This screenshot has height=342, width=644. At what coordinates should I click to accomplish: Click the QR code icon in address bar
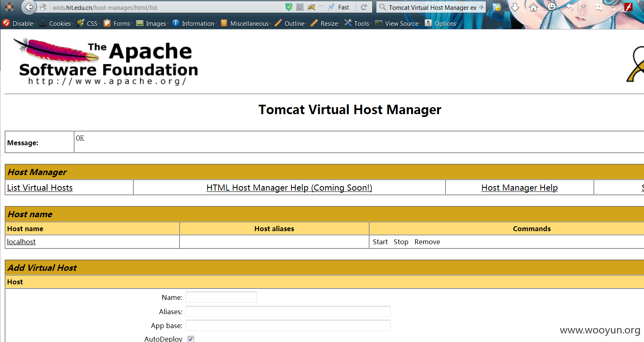[x=300, y=7]
